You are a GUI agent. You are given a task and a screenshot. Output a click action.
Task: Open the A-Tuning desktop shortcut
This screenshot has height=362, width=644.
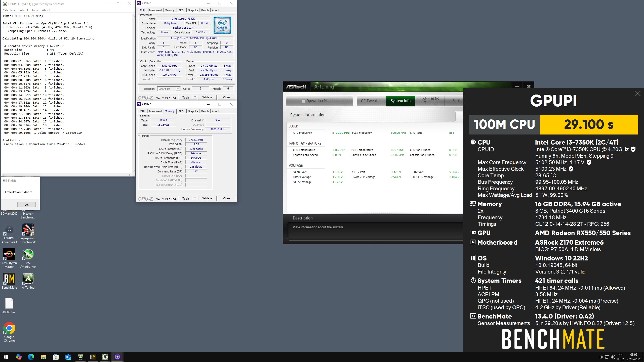tap(28, 281)
